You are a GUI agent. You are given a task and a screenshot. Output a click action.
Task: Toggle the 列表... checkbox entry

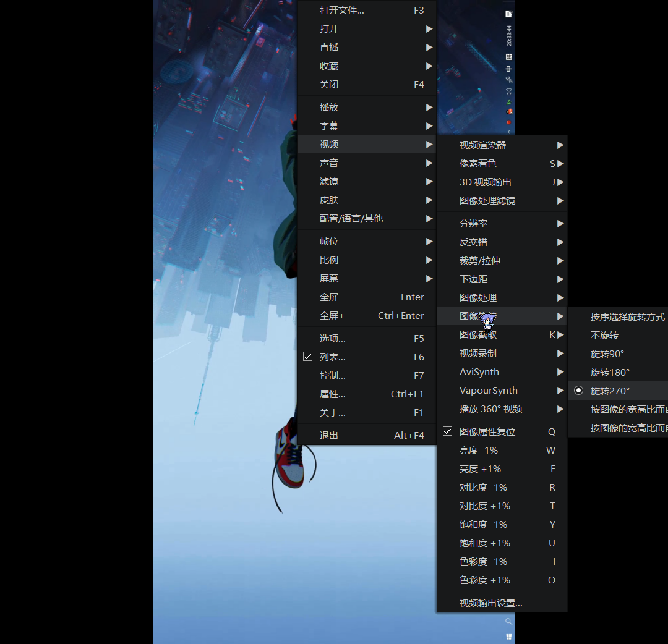[x=366, y=357]
